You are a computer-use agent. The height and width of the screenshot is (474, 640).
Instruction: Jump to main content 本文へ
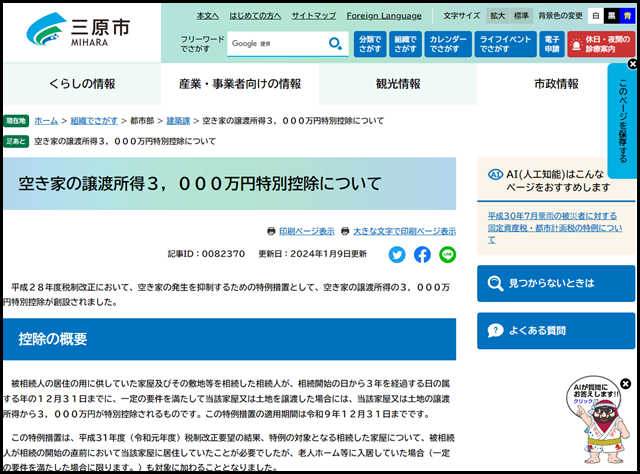pos(208,16)
